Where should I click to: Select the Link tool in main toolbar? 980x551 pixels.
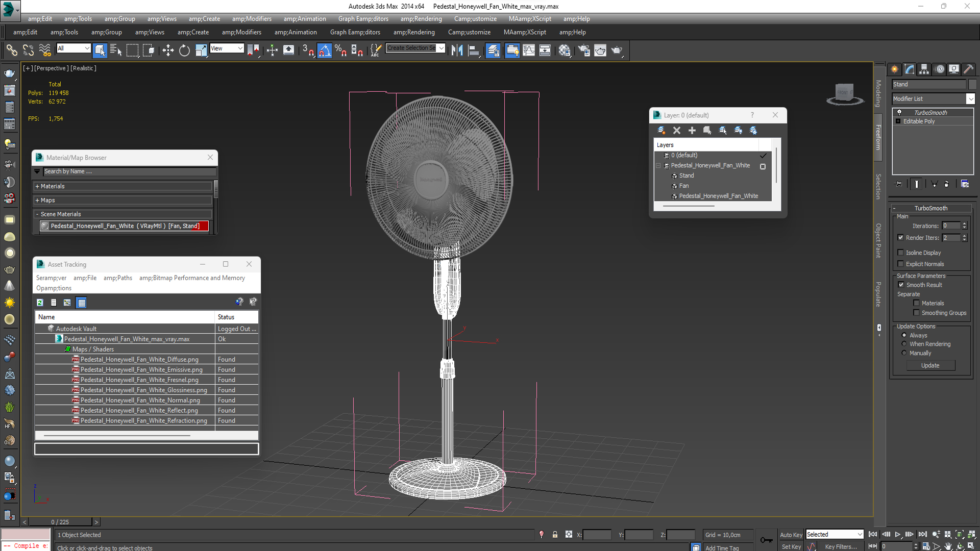click(x=11, y=50)
